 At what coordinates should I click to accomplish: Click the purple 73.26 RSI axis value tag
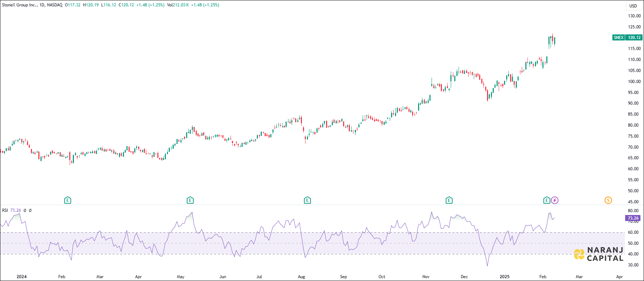(633, 218)
